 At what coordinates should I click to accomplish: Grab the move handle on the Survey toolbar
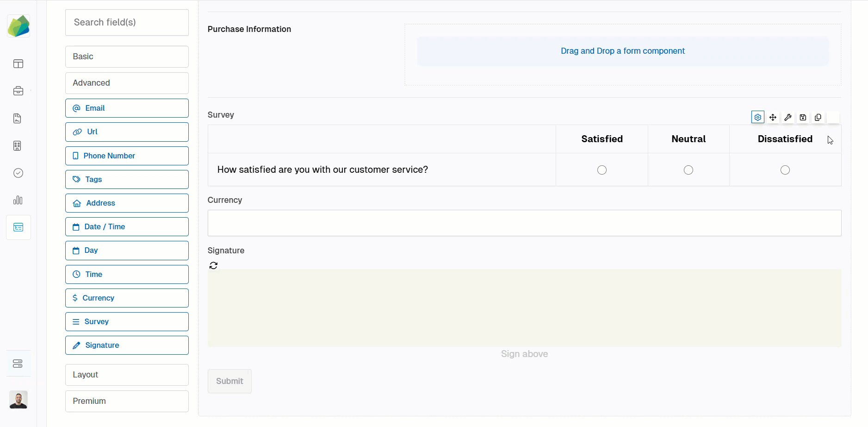[773, 117]
